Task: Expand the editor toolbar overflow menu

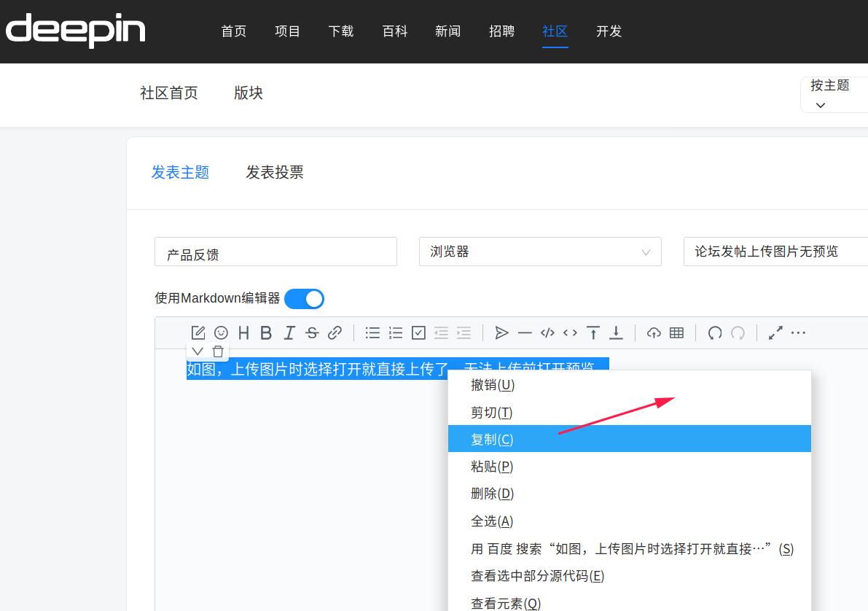Action: (x=798, y=332)
